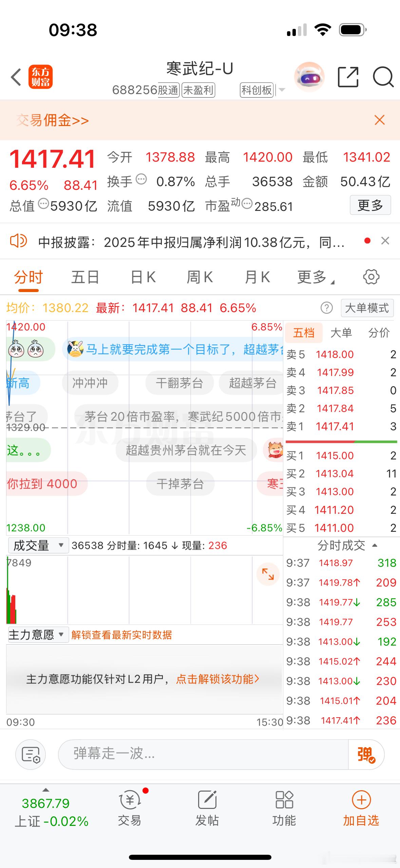Open the 发帖 post icon
The image size is (400, 868).
(207, 808)
